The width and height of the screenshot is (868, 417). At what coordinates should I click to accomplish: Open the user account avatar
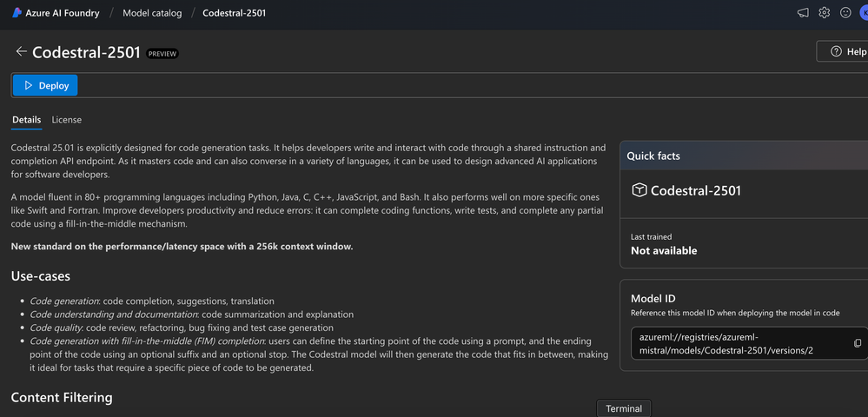click(x=863, y=13)
